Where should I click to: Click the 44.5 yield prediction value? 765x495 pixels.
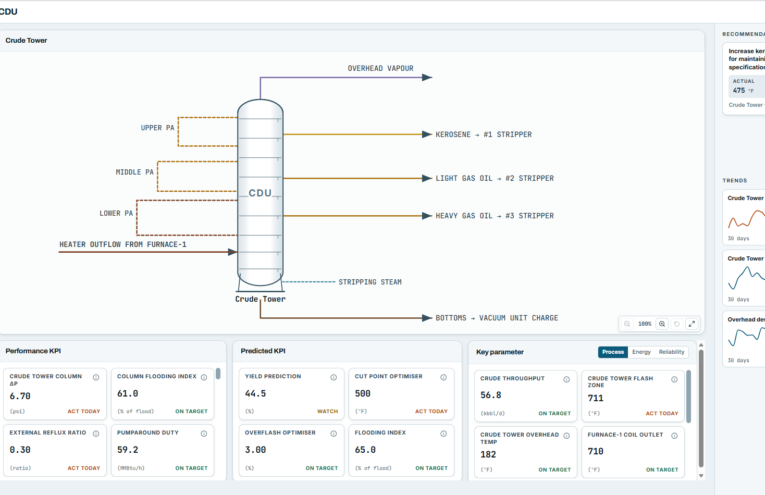(256, 394)
